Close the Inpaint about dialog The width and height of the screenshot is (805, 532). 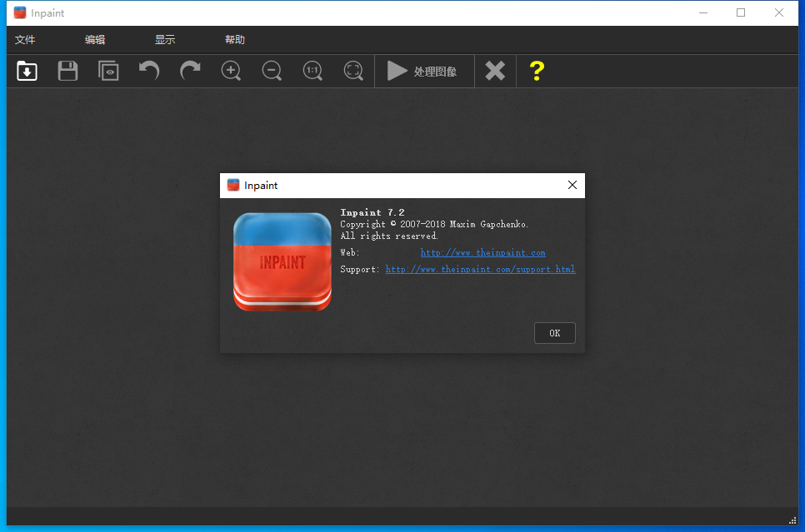tap(572, 185)
